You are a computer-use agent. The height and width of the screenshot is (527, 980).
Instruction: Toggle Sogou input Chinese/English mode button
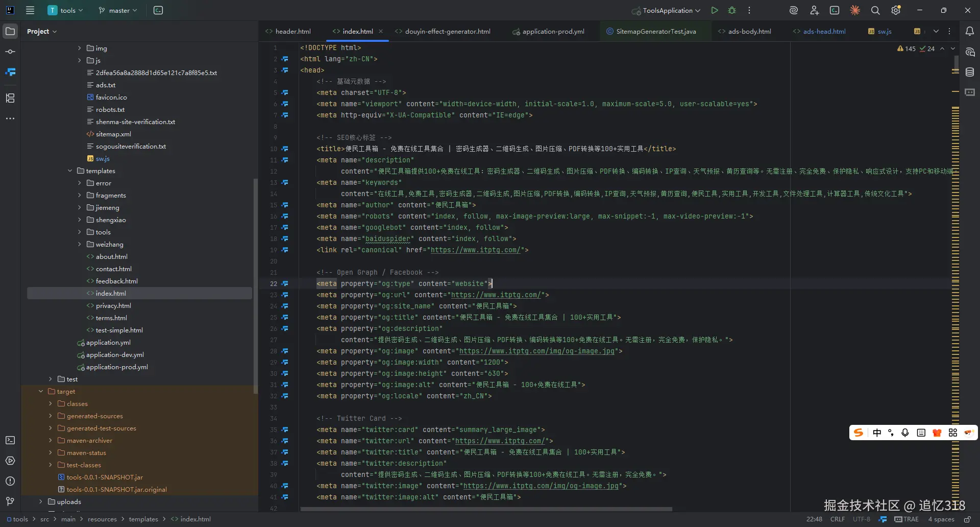click(x=877, y=433)
